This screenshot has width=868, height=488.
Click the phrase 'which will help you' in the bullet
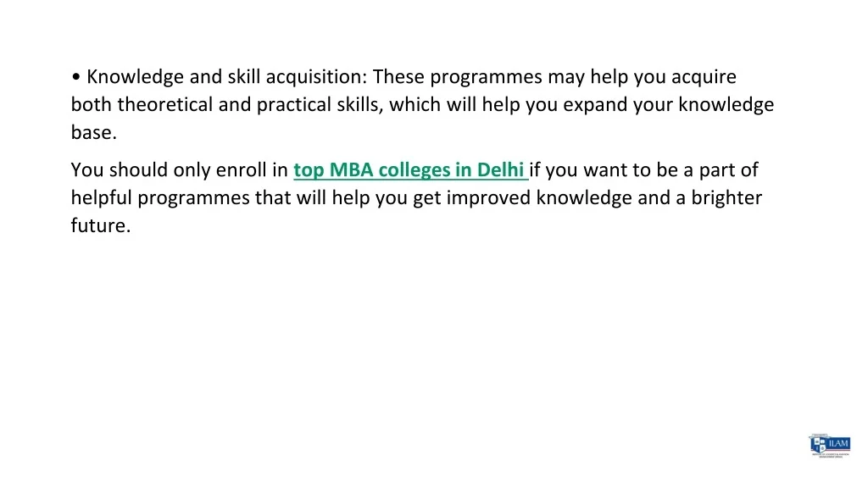pyautogui.click(x=454, y=105)
